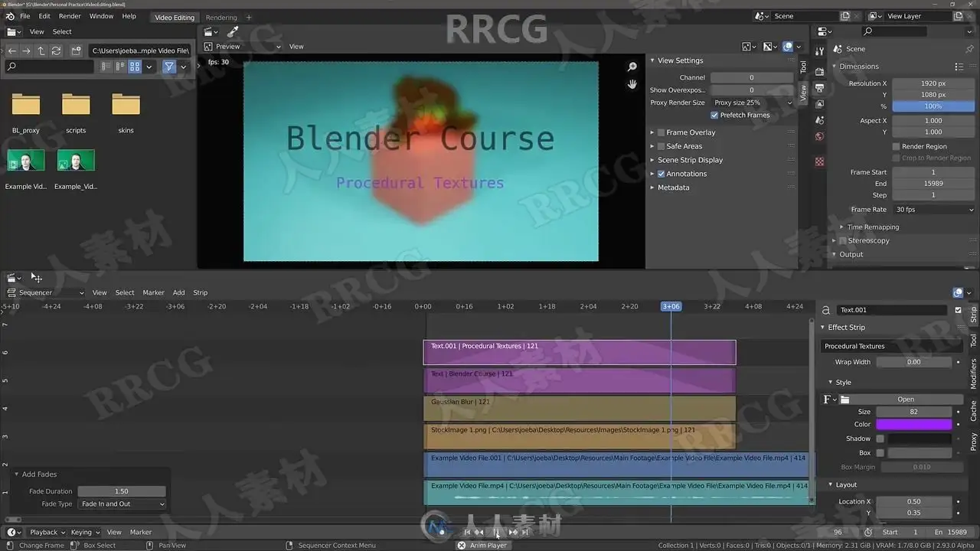Click the pan hand icon in preview
Image resolution: width=980 pixels, height=551 pixels.
632,84
